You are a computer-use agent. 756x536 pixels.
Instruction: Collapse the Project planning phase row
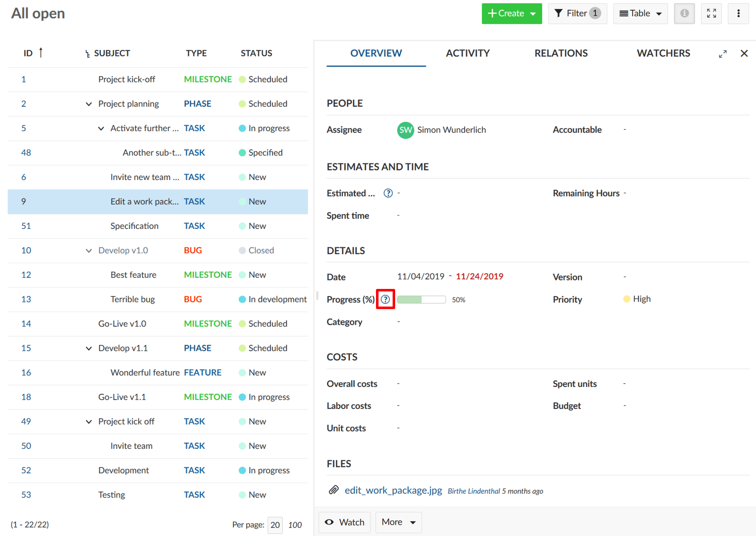(x=89, y=104)
